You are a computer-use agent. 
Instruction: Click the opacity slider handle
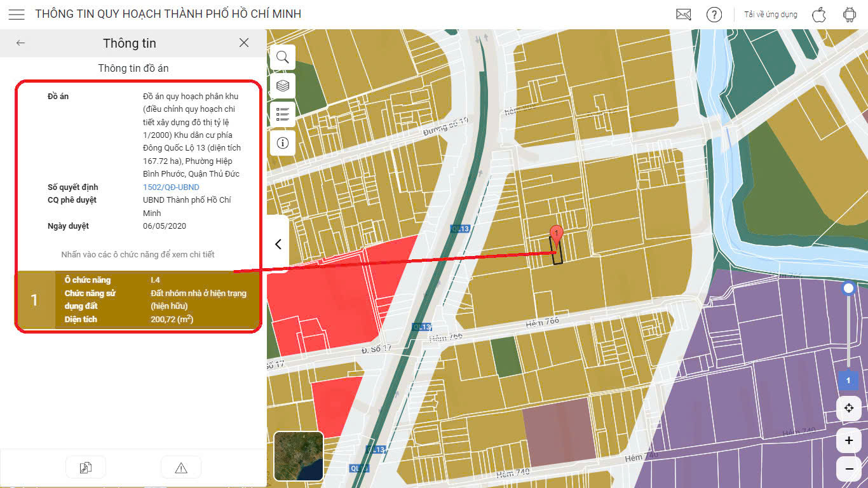coord(848,289)
